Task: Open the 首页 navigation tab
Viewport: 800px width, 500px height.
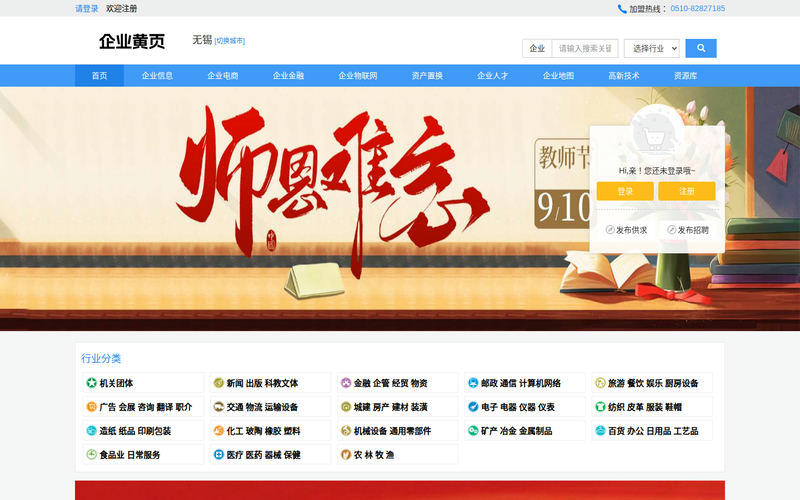Action: click(99, 76)
